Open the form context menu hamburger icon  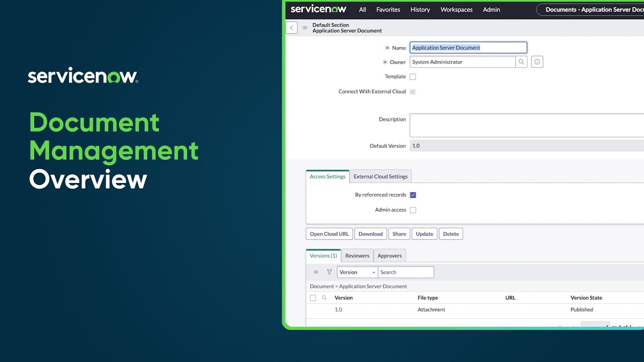tap(305, 28)
